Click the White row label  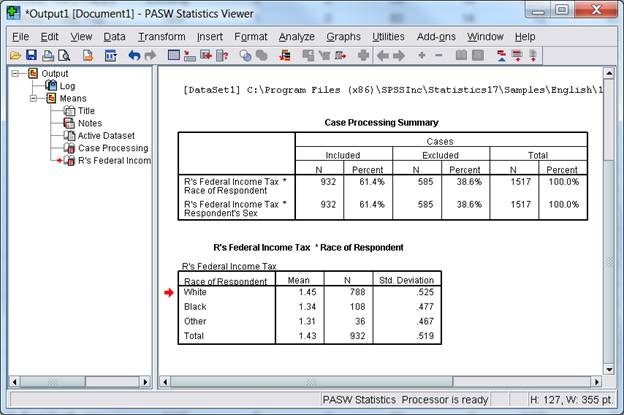tap(195, 292)
